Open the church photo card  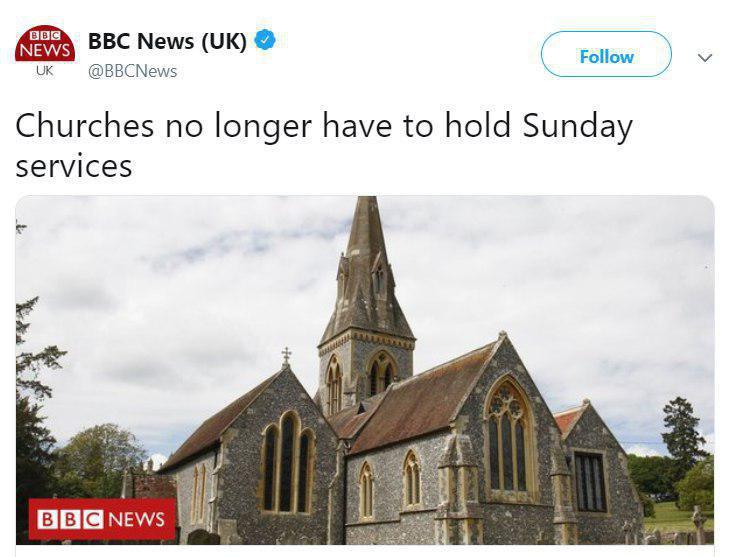(365, 370)
